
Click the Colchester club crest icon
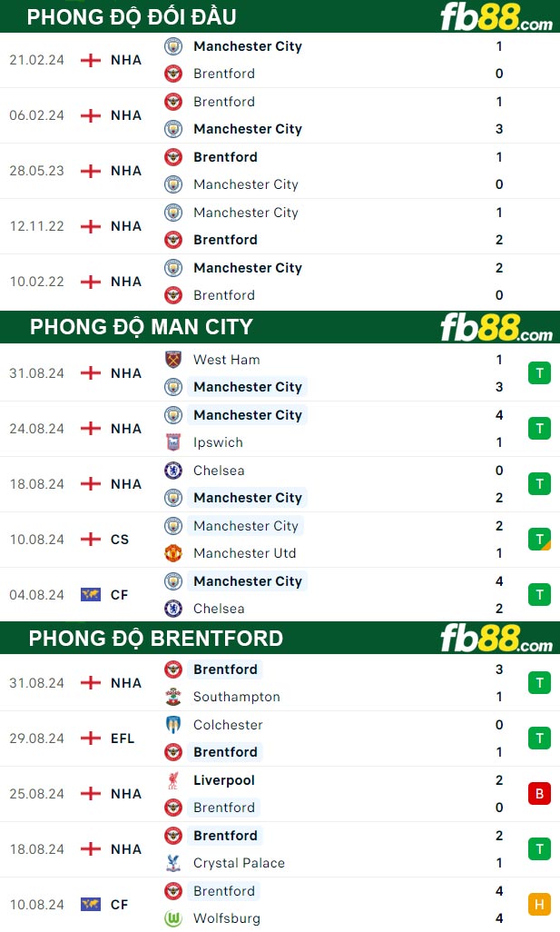tap(173, 725)
